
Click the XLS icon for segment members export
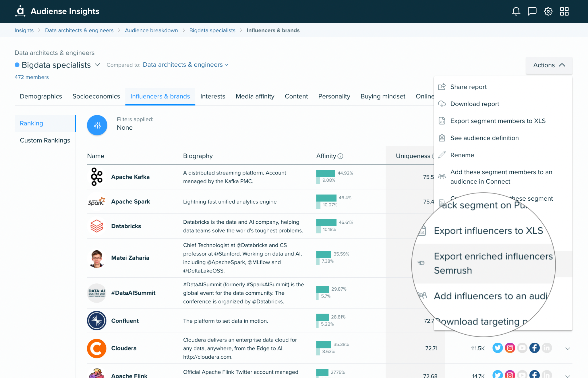pos(442,121)
